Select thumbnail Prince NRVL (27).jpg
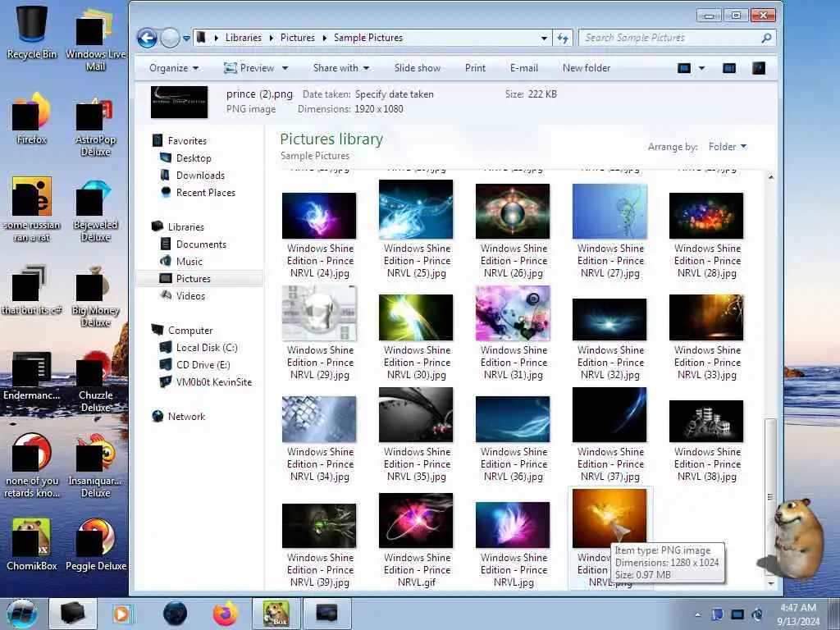Image resolution: width=840 pixels, height=630 pixels. click(x=609, y=211)
